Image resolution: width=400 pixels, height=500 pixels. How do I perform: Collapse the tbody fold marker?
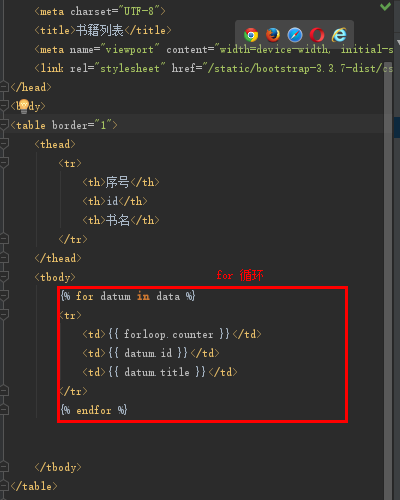pos(4,277)
